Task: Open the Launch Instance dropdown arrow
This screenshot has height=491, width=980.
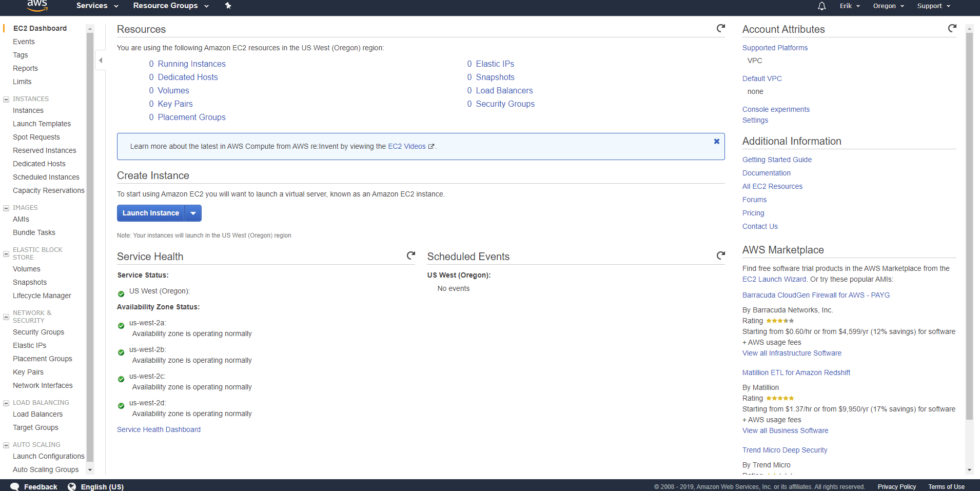Action: (x=193, y=213)
